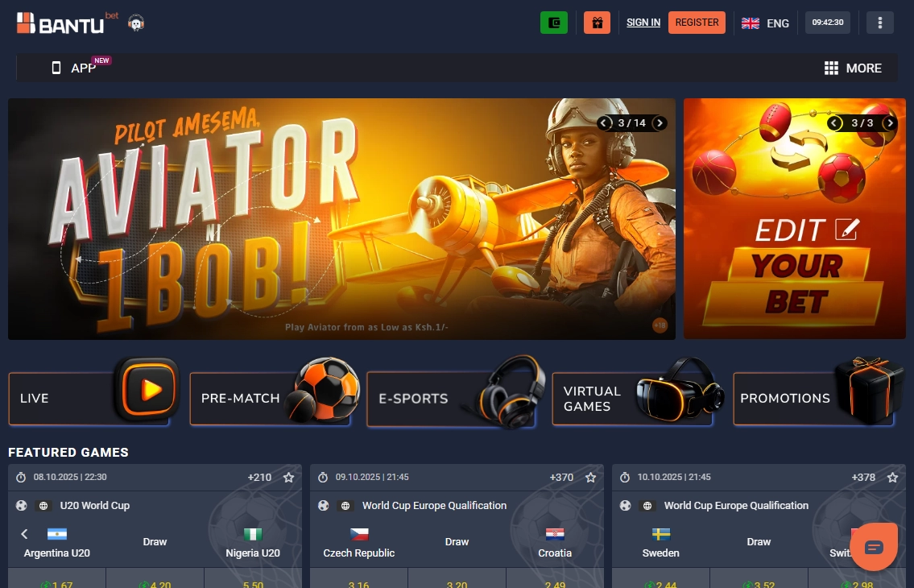Select Czech Republic team name
The height and width of the screenshot is (588, 914).
point(358,553)
